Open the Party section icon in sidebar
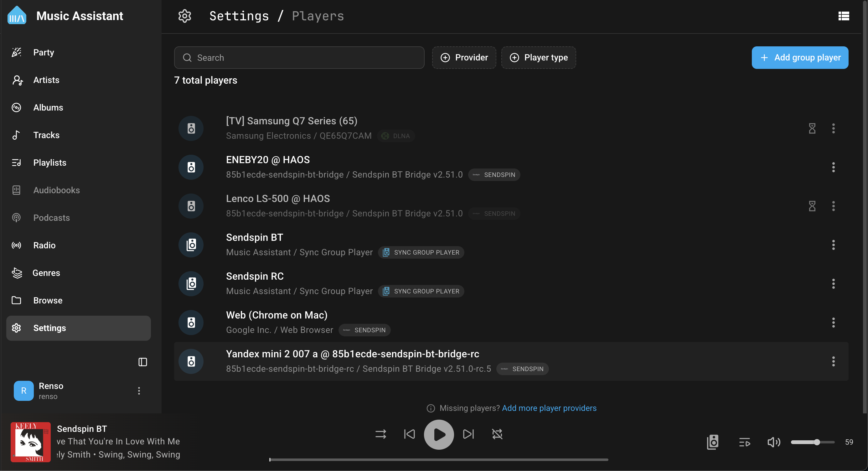This screenshot has height=471, width=868. [x=17, y=52]
